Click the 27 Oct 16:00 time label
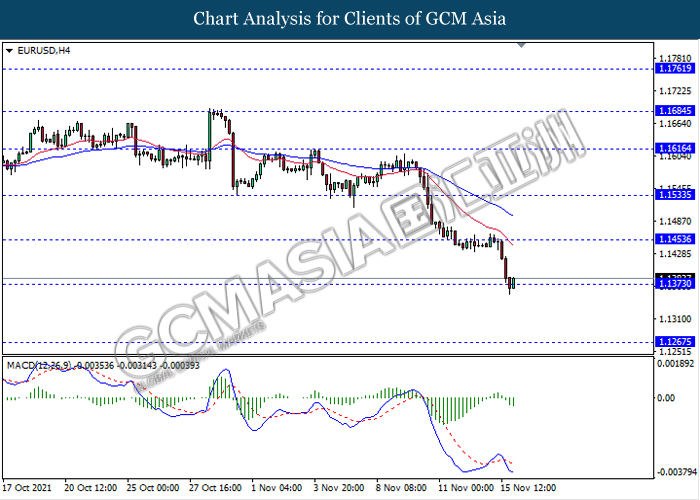 point(215,488)
